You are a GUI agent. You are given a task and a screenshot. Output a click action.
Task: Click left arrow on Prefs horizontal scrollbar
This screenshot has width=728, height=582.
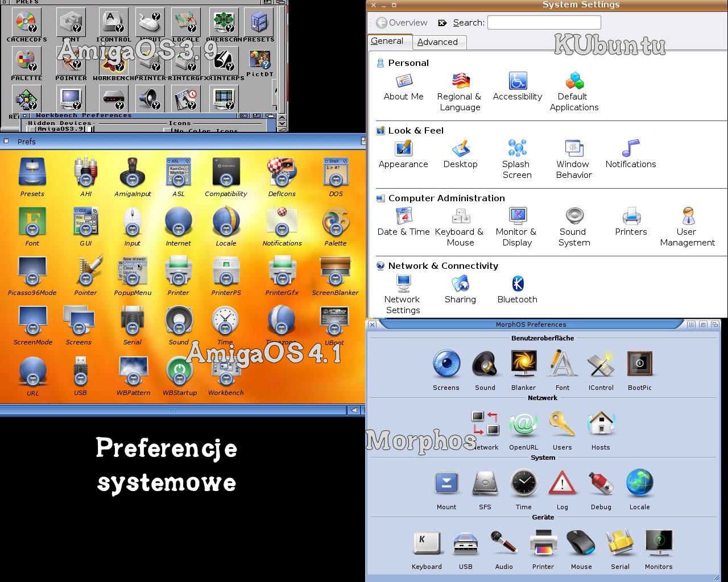(354, 410)
